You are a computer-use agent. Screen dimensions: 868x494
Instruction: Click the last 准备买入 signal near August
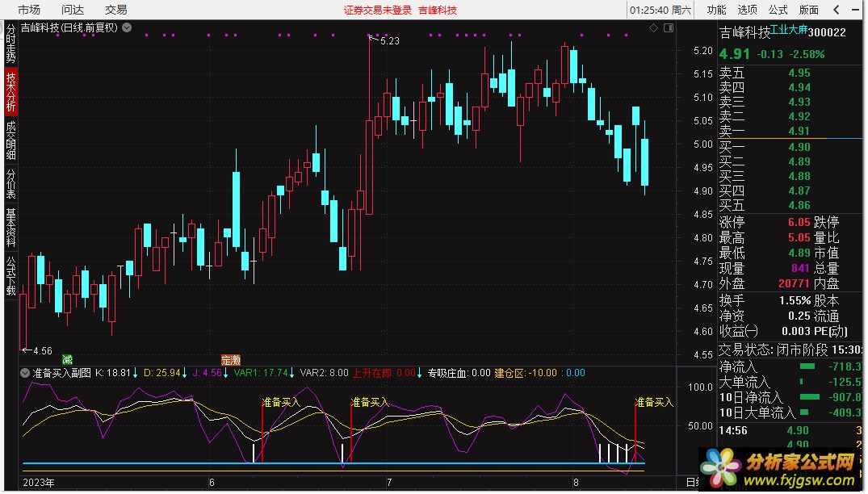coord(654,402)
